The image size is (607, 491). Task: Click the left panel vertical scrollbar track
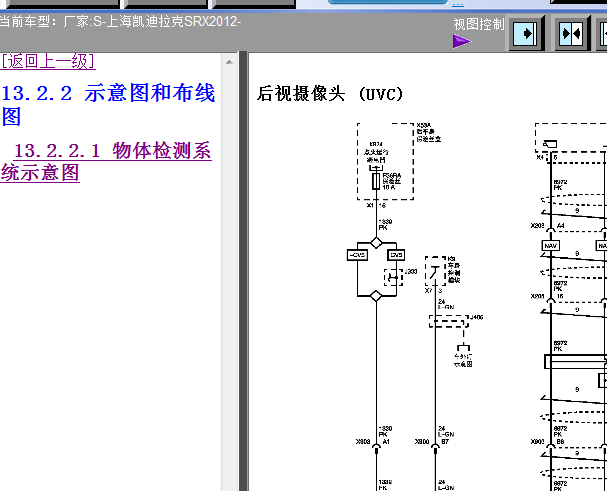tap(229, 279)
